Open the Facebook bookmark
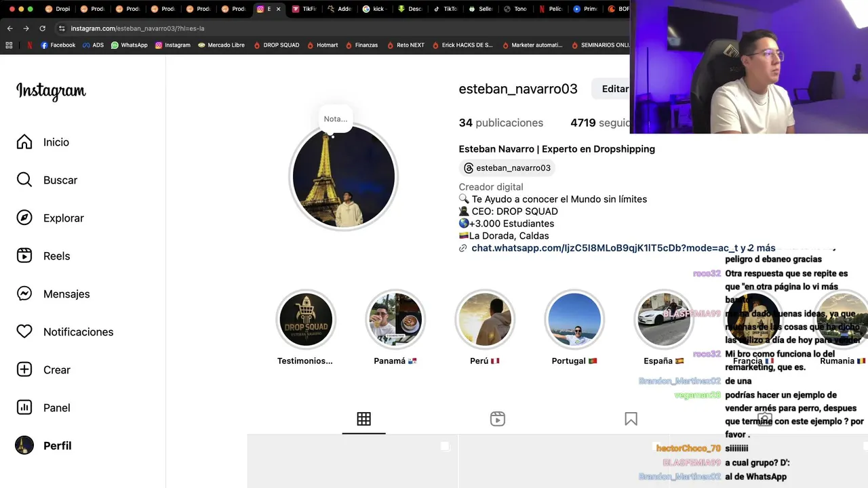 (58, 45)
